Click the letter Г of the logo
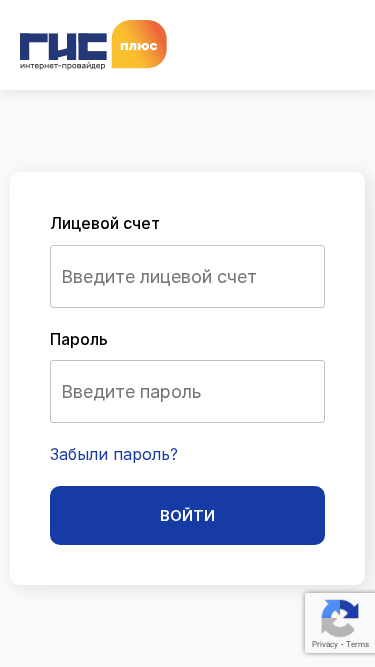This screenshot has width=375, height=667. (32, 47)
